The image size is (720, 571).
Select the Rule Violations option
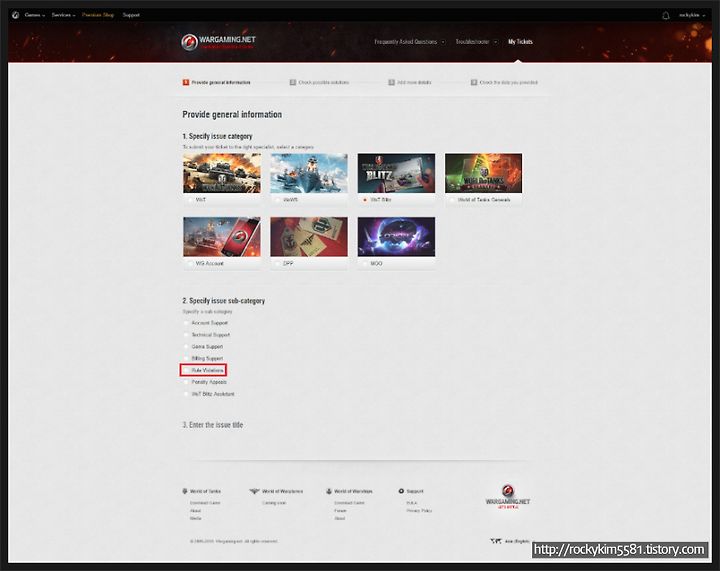coord(203,370)
